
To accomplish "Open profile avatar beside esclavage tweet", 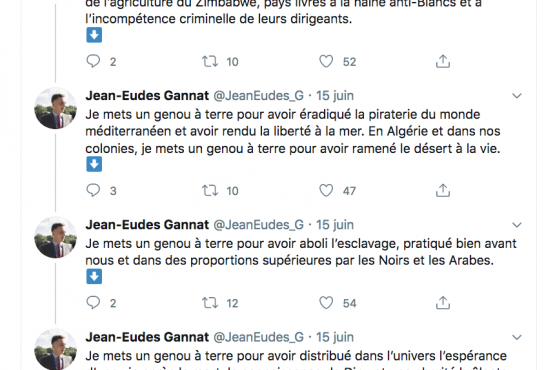I will (55, 237).
